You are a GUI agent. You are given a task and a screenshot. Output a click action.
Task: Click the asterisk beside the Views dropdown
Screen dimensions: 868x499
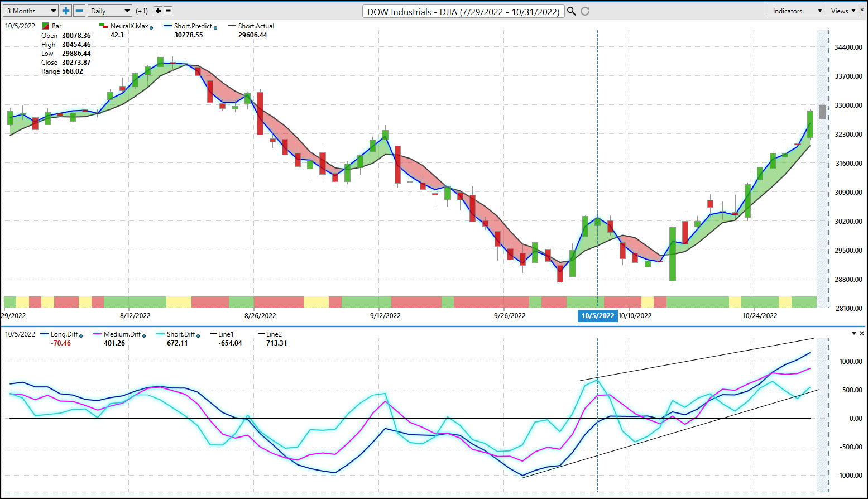click(862, 11)
